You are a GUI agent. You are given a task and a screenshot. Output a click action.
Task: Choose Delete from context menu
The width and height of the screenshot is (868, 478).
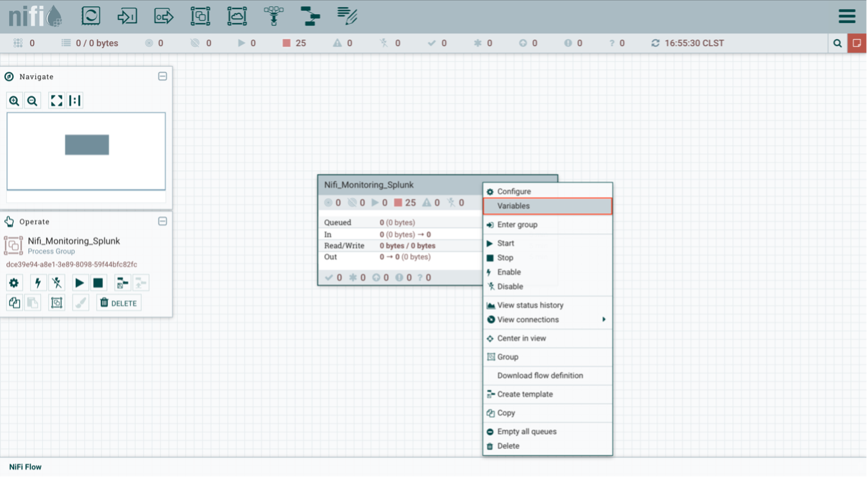click(x=547, y=446)
